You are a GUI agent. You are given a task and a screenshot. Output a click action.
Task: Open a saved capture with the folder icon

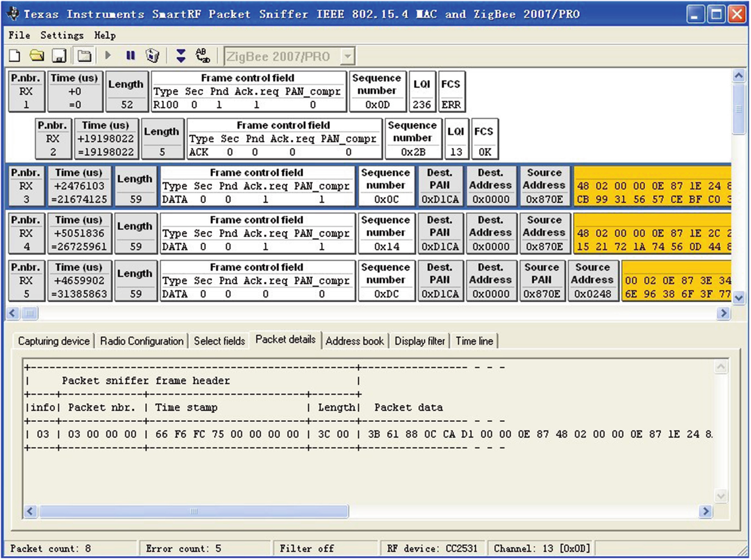click(x=37, y=55)
